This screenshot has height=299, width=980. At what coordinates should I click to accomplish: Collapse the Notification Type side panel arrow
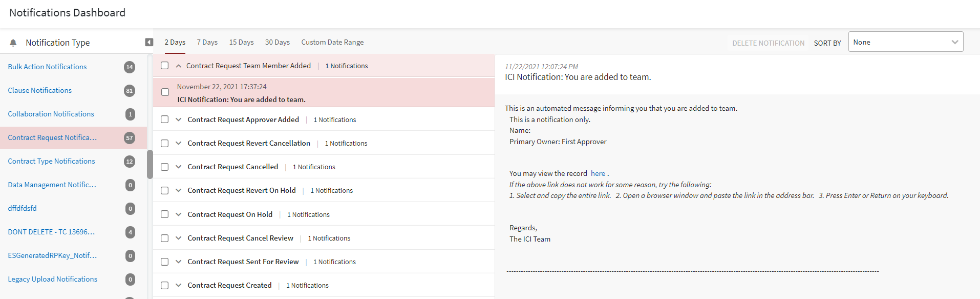pos(149,42)
